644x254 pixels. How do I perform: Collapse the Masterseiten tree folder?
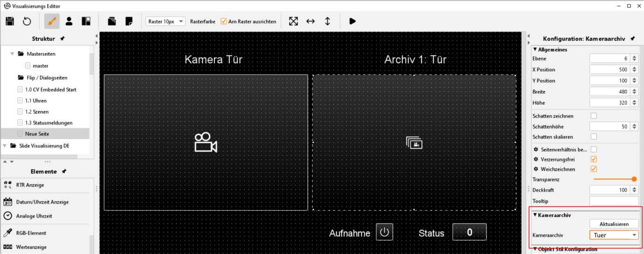coord(12,54)
